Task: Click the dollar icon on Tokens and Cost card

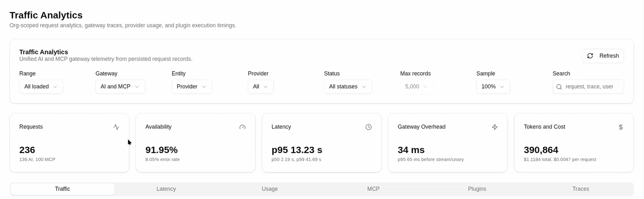Action: (621, 127)
